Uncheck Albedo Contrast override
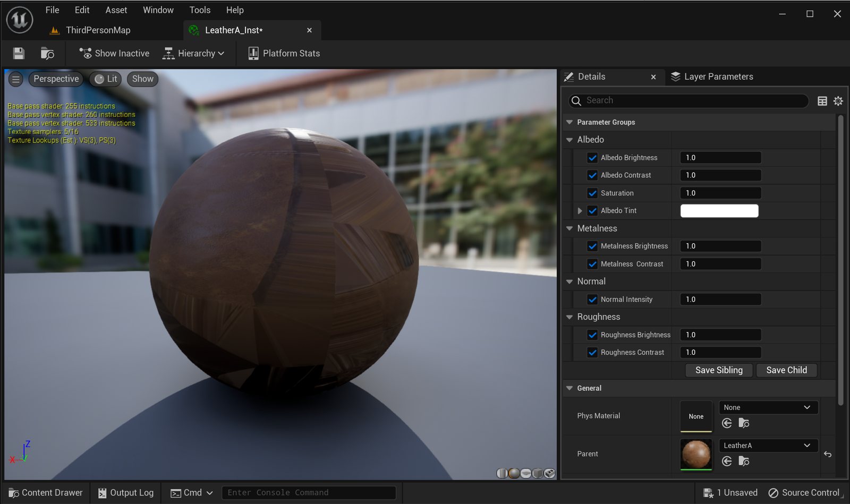The image size is (850, 504). pyautogui.click(x=592, y=175)
